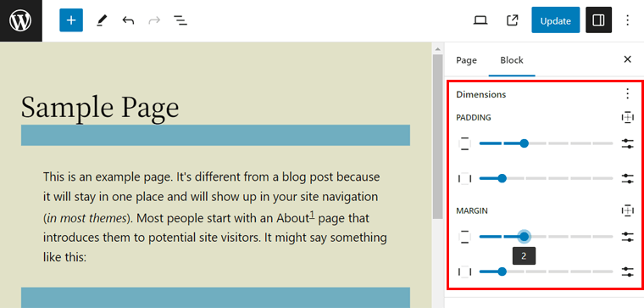Set custom size for vertical margin
Image resolution: width=644 pixels, height=308 pixels.
click(x=628, y=237)
